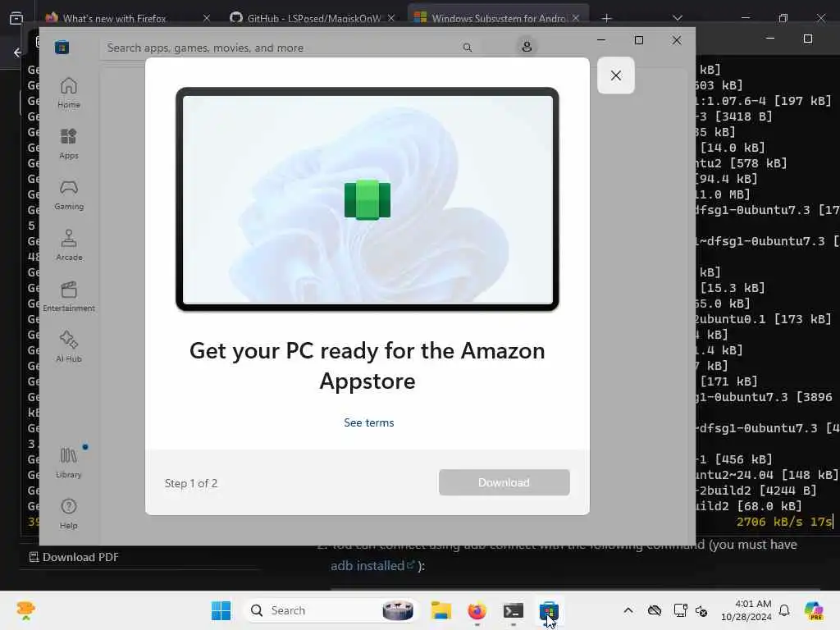Screen dimensions: 840x630
Task: Open a new Firefox tab
Action: click(606, 18)
